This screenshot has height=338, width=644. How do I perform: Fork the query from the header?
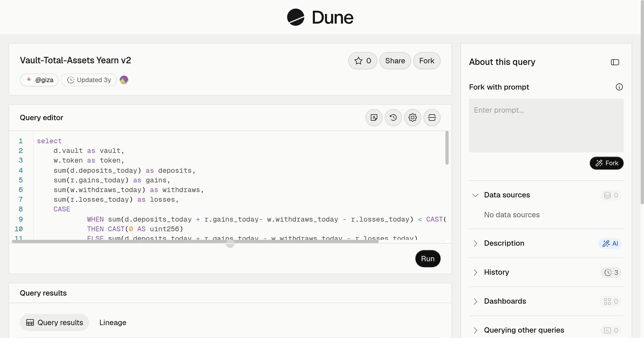[x=427, y=61]
